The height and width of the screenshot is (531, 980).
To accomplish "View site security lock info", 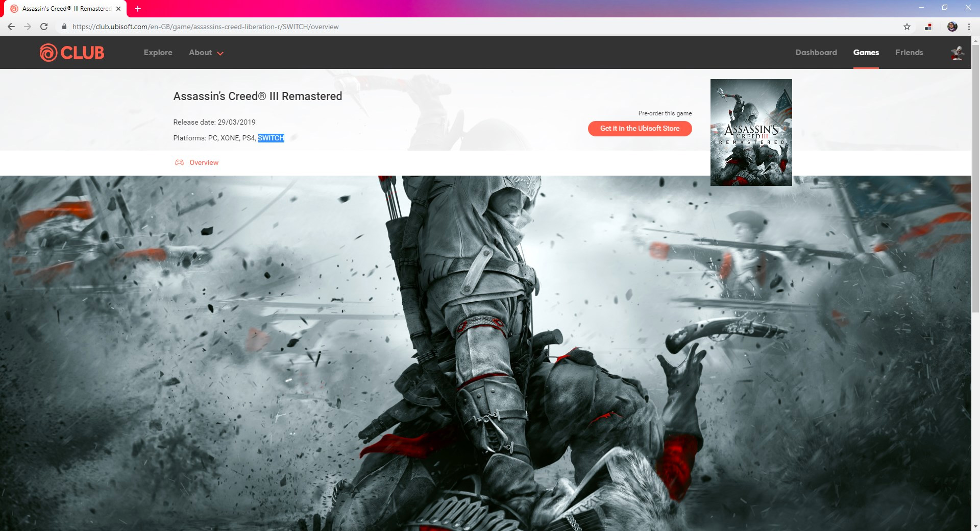I will [x=64, y=27].
